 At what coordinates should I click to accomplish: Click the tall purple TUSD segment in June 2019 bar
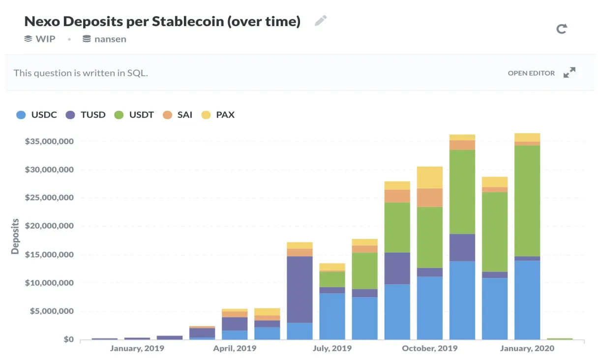[x=300, y=289]
